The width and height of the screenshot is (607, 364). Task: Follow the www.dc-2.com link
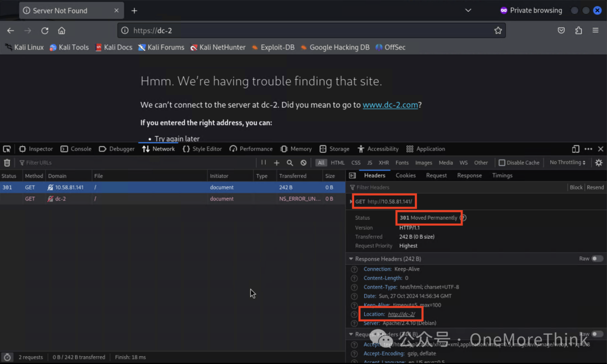[390, 105]
